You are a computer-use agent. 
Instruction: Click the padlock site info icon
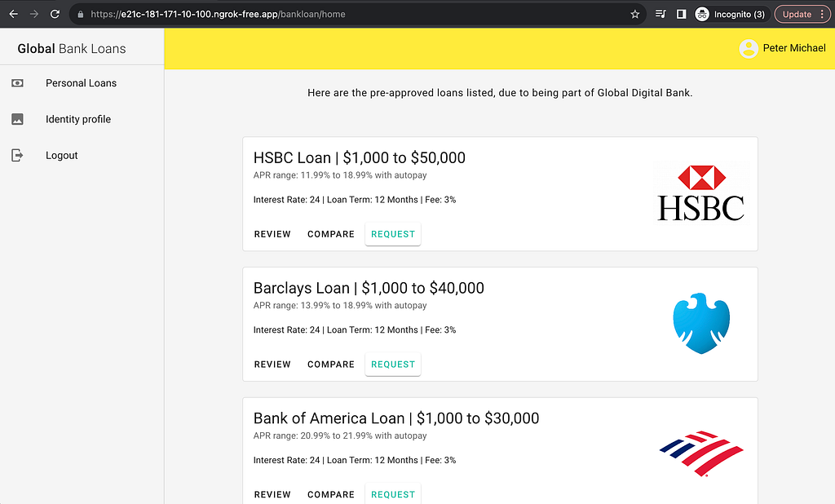[x=81, y=15]
